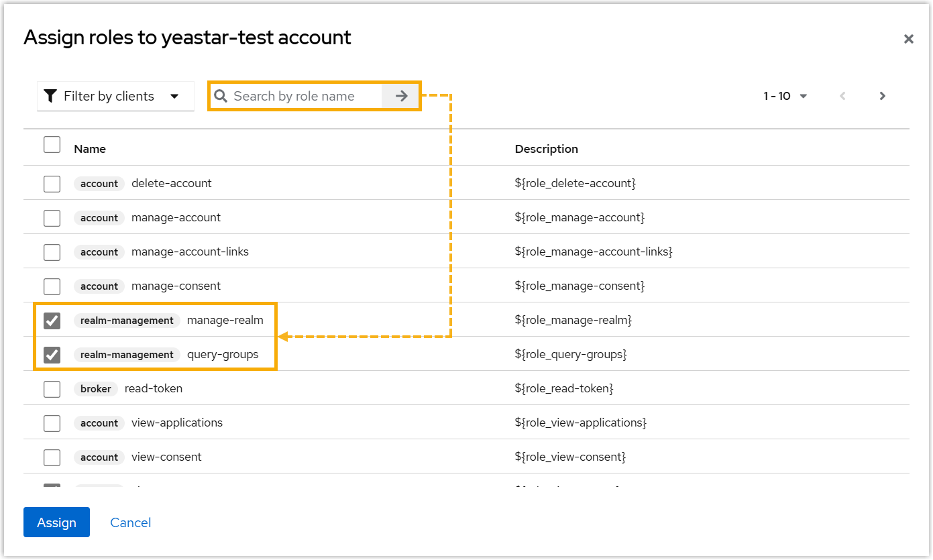This screenshot has width=933, height=560.
Task: Uncheck the query-groups role checkbox
Action: pyautogui.click(x=52, y=355)
